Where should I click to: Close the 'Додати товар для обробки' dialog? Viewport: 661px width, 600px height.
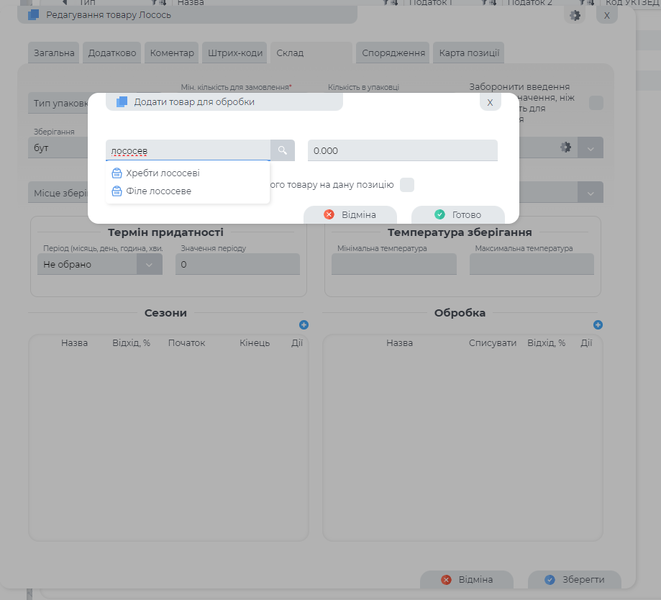[489, 102]
